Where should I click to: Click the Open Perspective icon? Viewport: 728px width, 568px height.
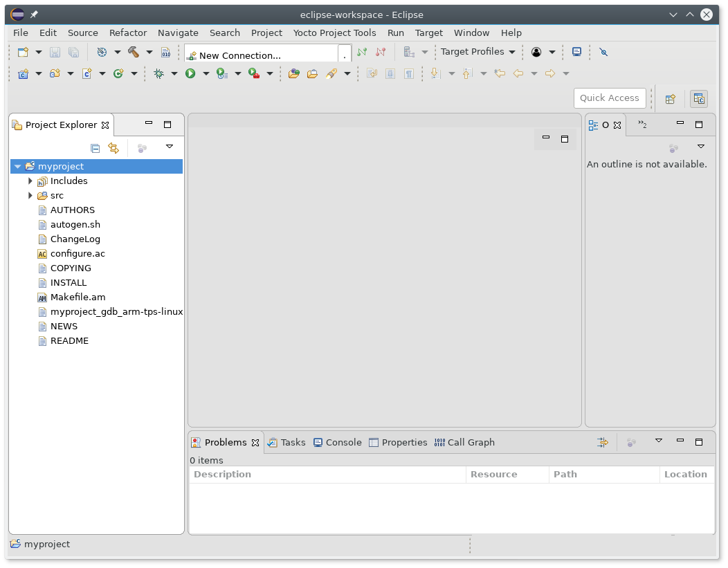(670, 99)
